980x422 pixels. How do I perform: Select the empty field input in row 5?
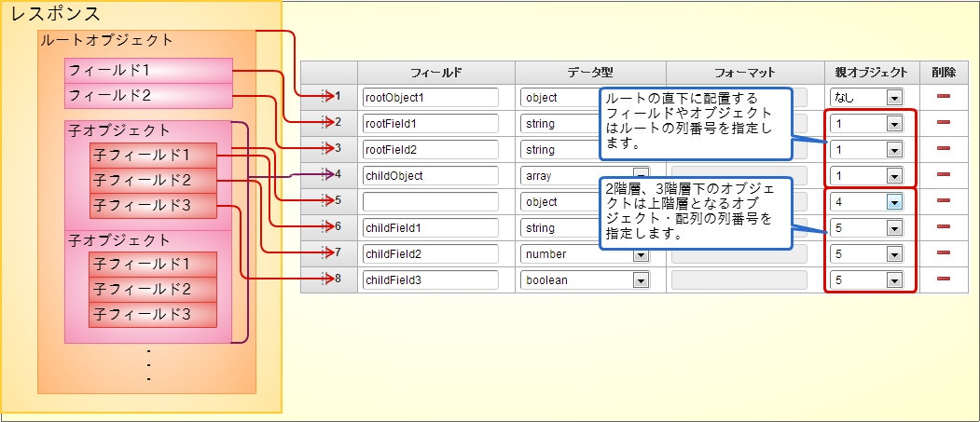point(431,202)
